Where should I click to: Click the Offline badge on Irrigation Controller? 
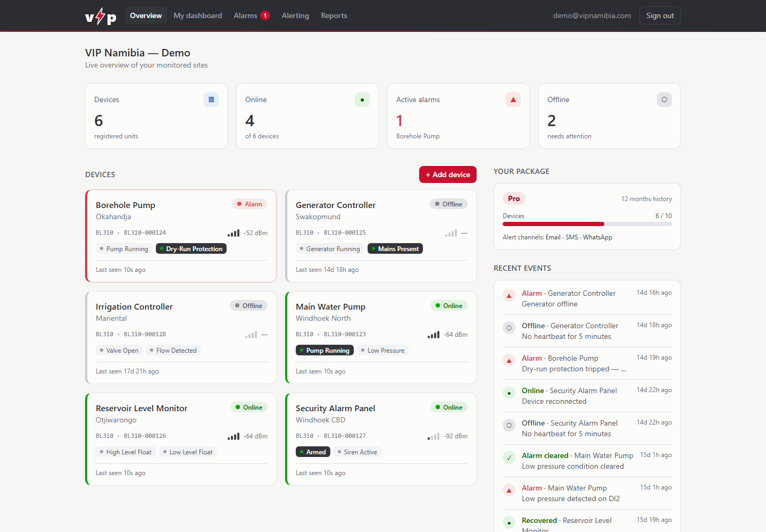[248, 305]
